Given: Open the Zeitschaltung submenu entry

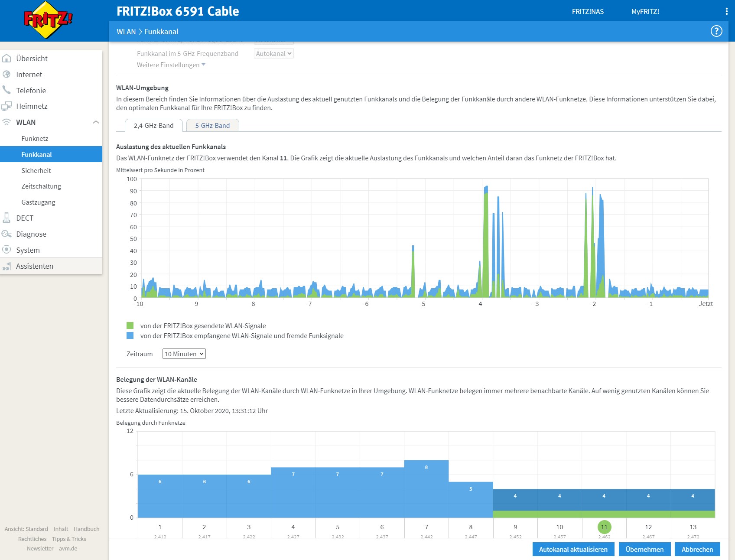Looking at the screenshot, I should coord(51,186).
